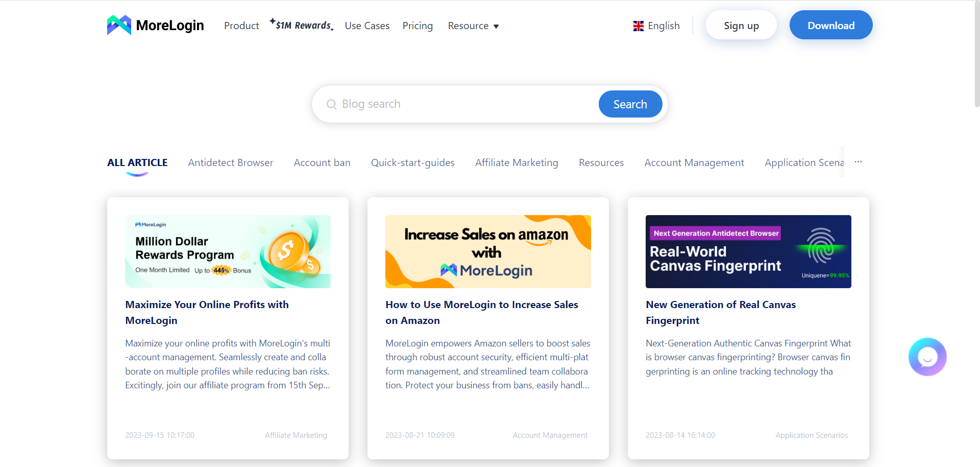This screenshot has height=467, width=980.
Task: Click the magnifier icon in the search bar
Action: click(x=331, y=104)
